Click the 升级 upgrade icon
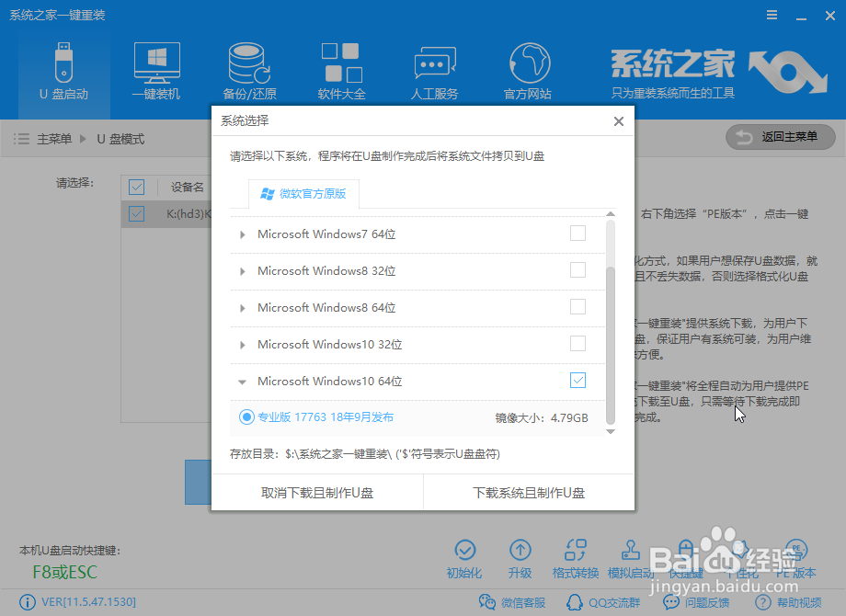846x616 pixels. [520, 559]
